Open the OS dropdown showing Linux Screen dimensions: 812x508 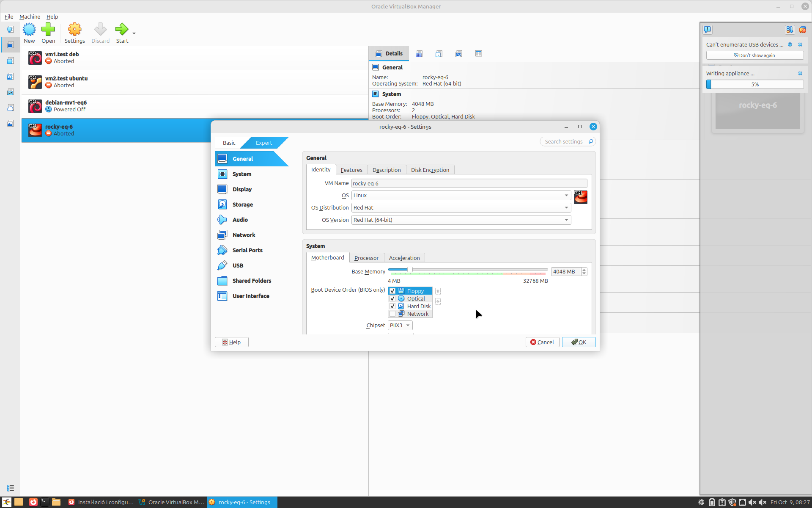(x=461, y=195)
